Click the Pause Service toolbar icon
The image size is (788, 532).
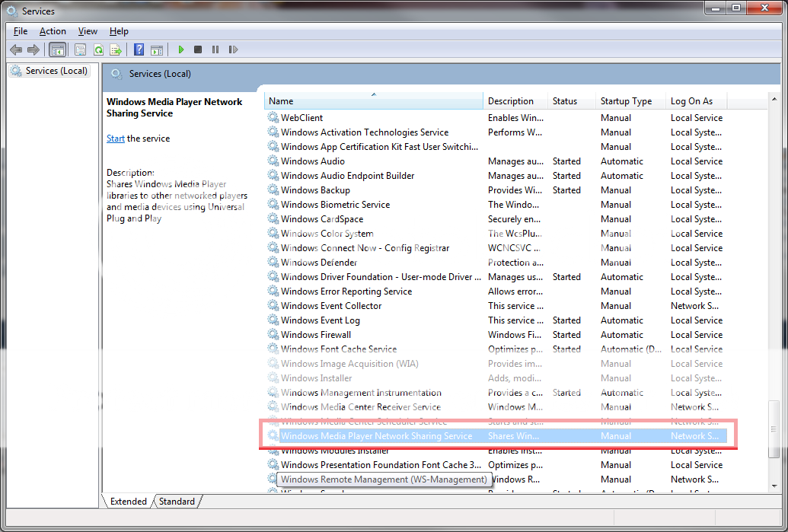point(215,49)
